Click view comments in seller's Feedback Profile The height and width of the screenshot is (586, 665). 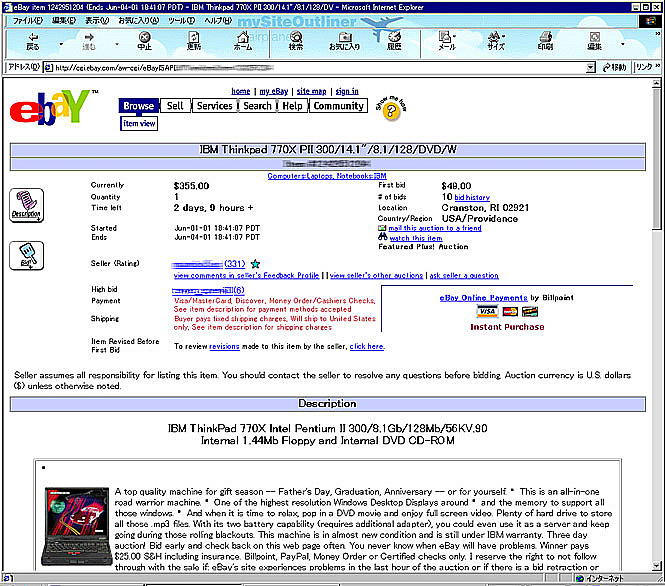(246, 276)
